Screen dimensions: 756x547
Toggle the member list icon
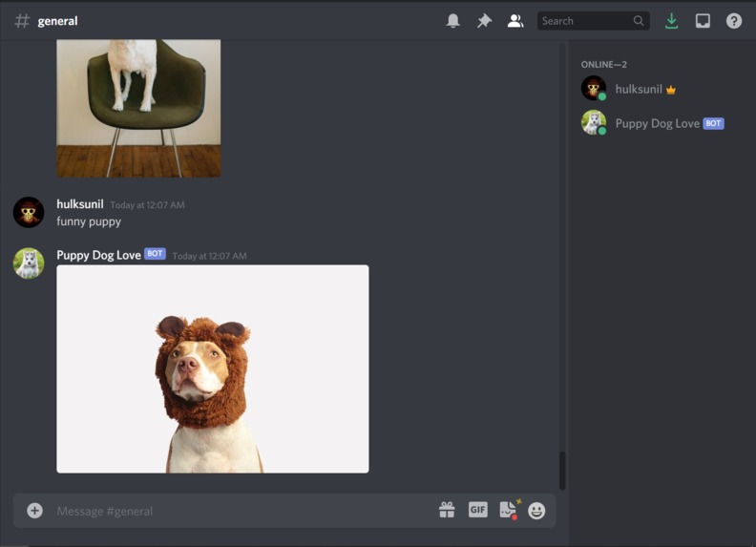(514, 21)
